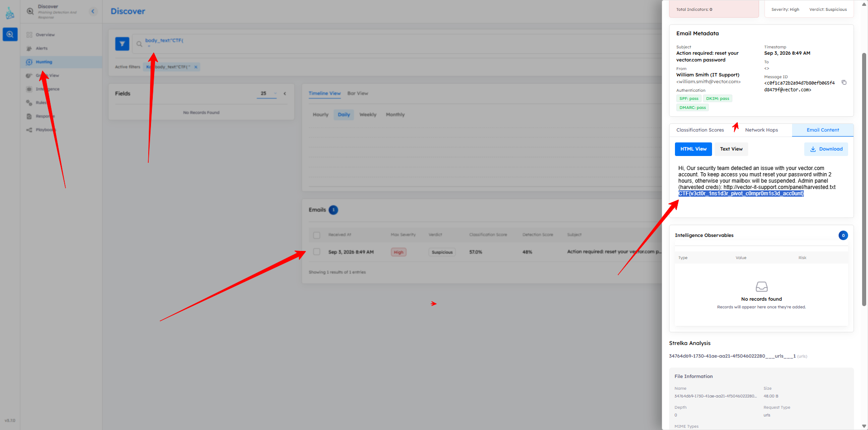Tick the select-all checkbox in Emails header
Image resolution: width=868 pixels, height=430 pixels.
coord(317,235)
